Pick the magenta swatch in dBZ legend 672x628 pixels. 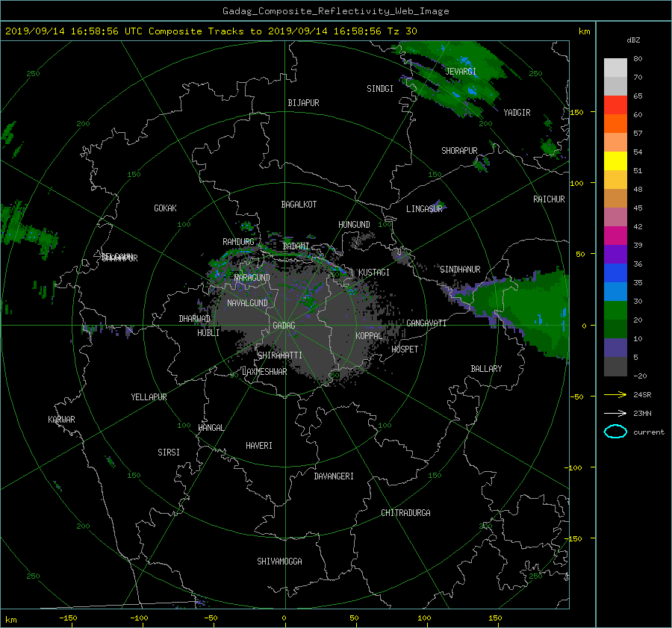tap(615, 236)
